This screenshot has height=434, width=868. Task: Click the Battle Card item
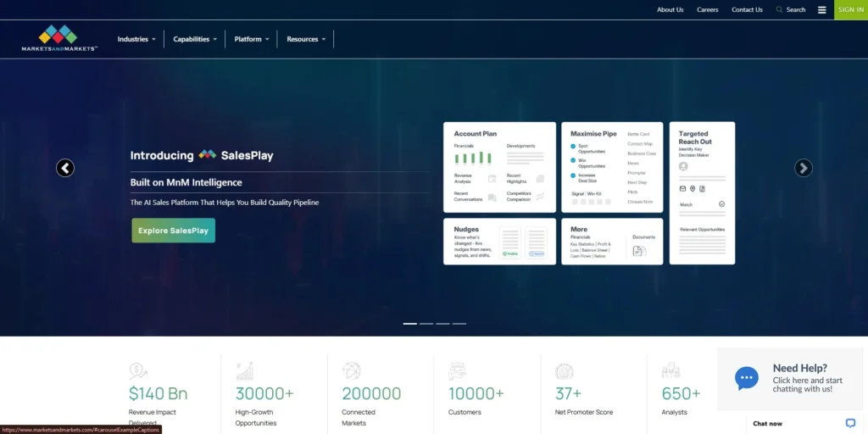pos(638,134)
